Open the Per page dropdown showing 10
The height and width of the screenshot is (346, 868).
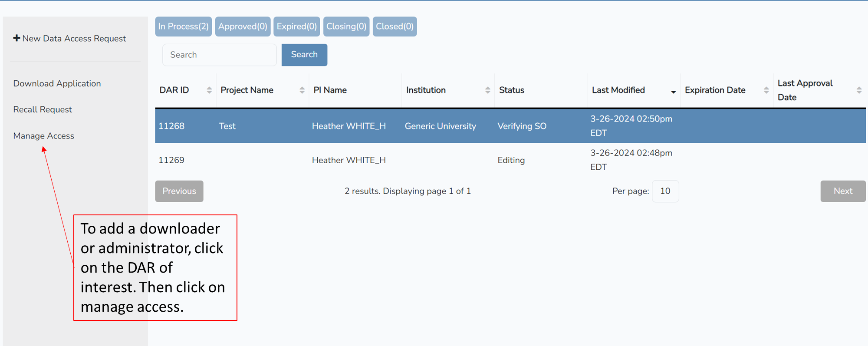pos(665,191)
